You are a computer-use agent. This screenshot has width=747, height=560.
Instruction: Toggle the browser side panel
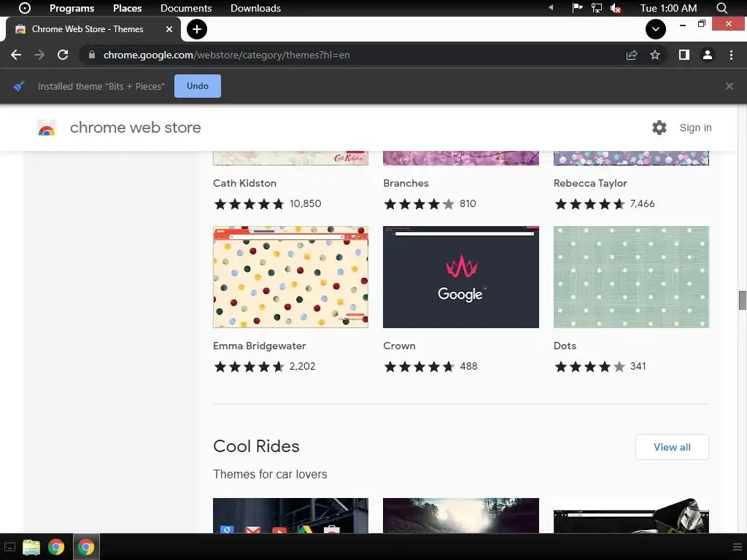point(684,55)
